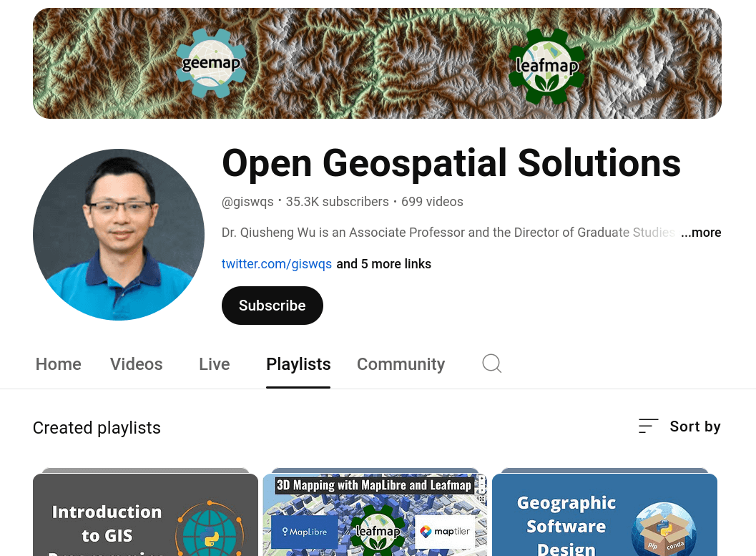Click the '699 videos' count
This screenshot has width=756, height=556.
click(432, 202)
